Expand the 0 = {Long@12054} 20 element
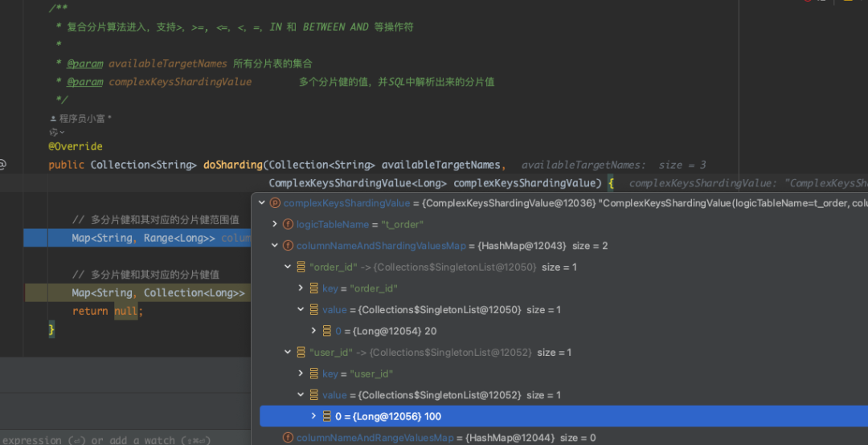 [313, 331]
